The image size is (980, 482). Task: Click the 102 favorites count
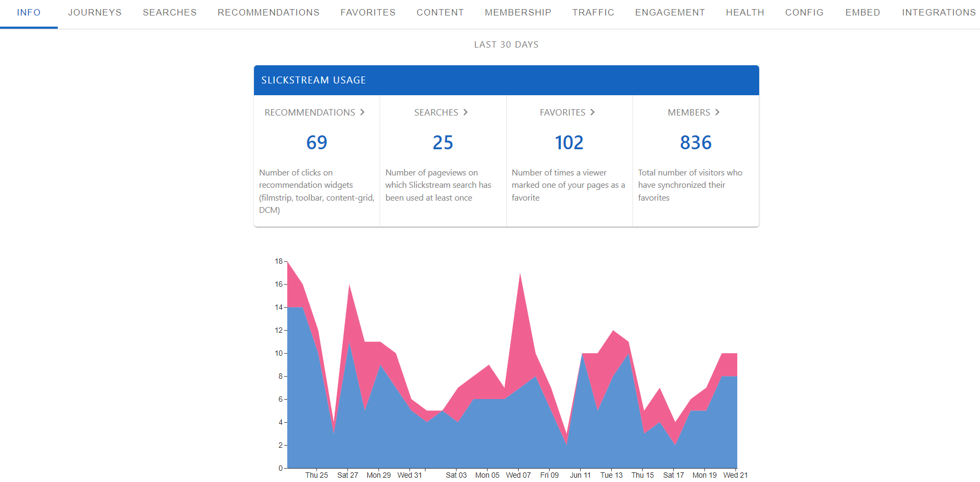click(569, 142)
